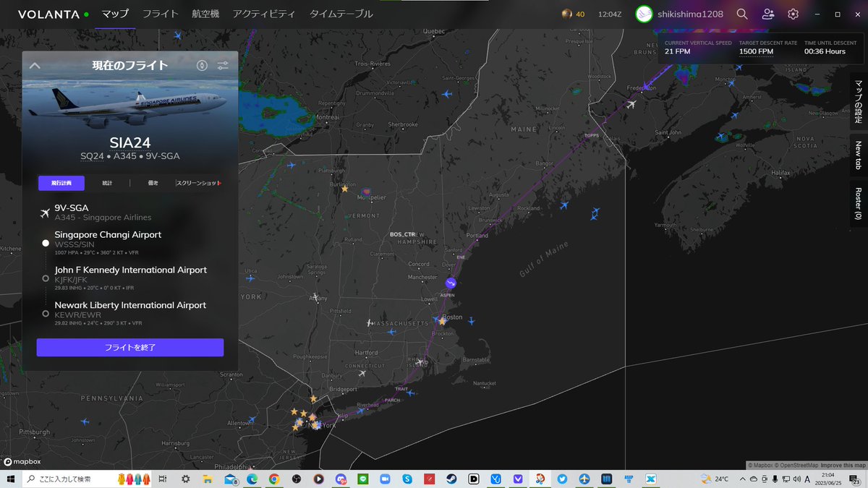868x488 pixels.
Task: Select Newark Liberty International Airport entry
Action: [x=130, y=314]
